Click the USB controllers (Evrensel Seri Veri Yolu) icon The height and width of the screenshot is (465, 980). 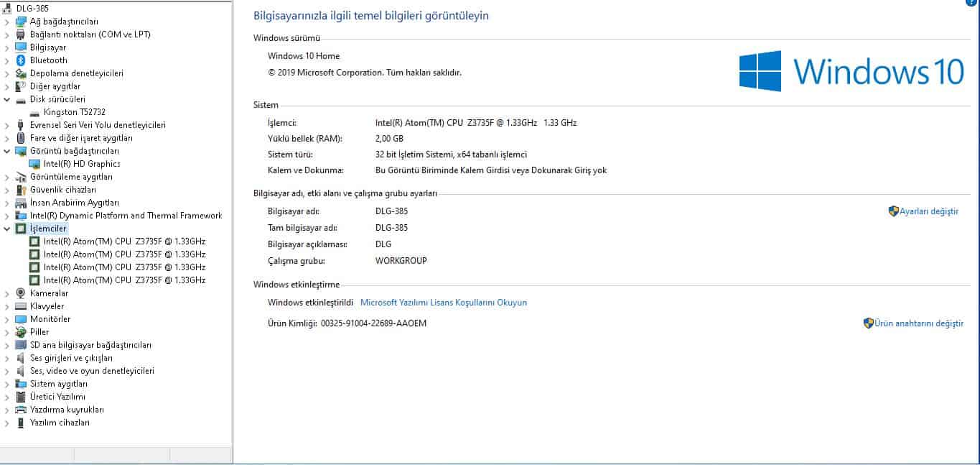[21, 125]
